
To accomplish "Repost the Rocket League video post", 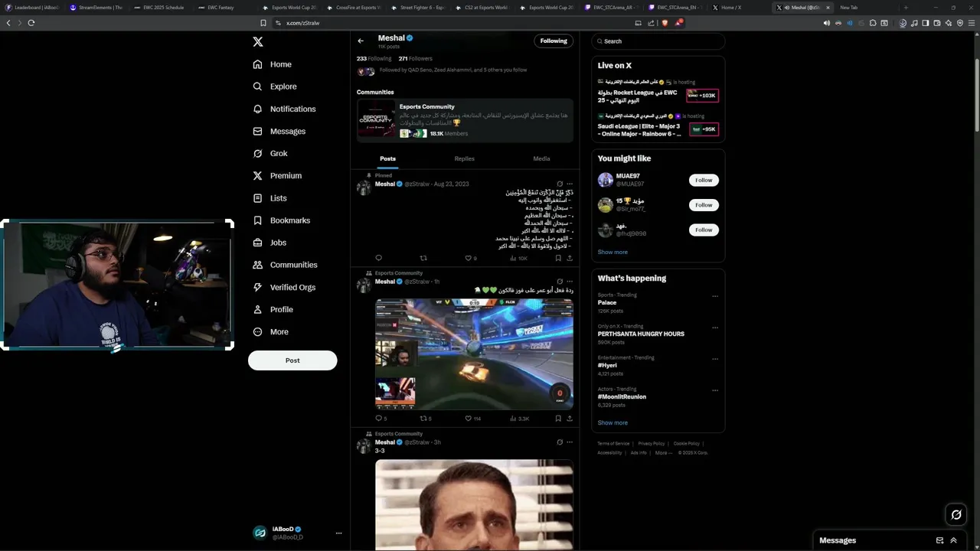I will pos(426,419).
